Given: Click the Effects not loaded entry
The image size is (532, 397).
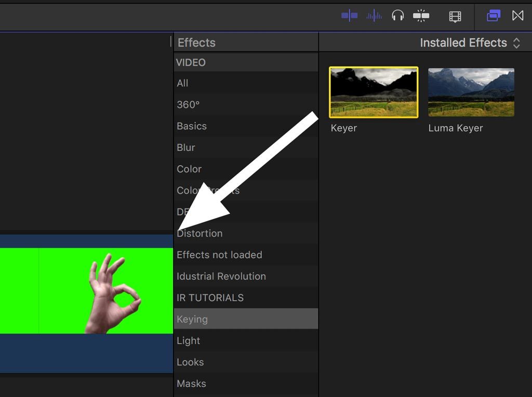Looking at the screenshot, I should [219, 254].
